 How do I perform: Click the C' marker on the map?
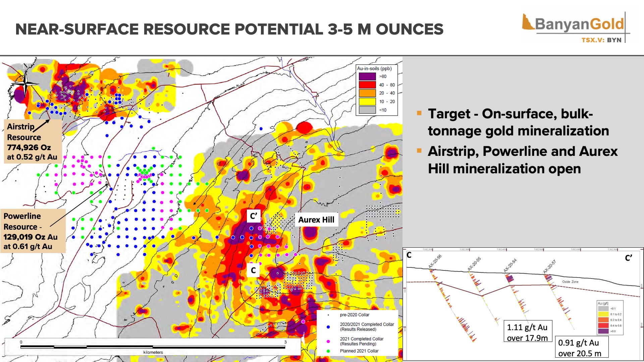(x=254, y=216)
